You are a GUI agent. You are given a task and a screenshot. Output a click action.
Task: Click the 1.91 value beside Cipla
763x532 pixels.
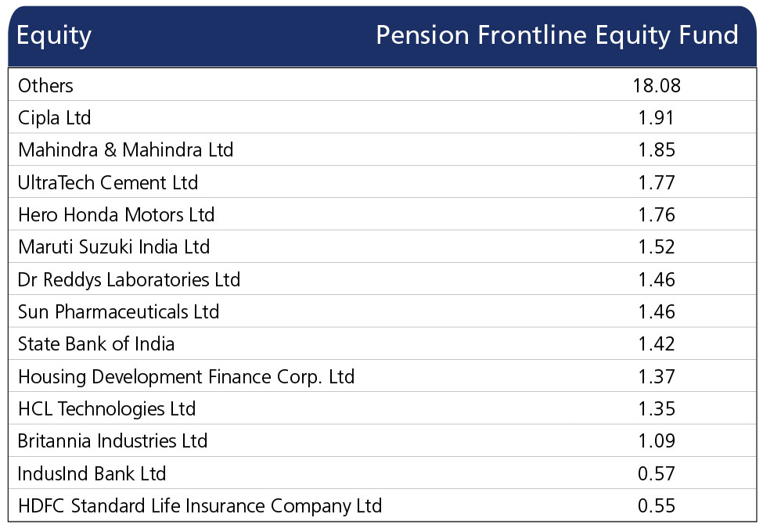[657, 117]
